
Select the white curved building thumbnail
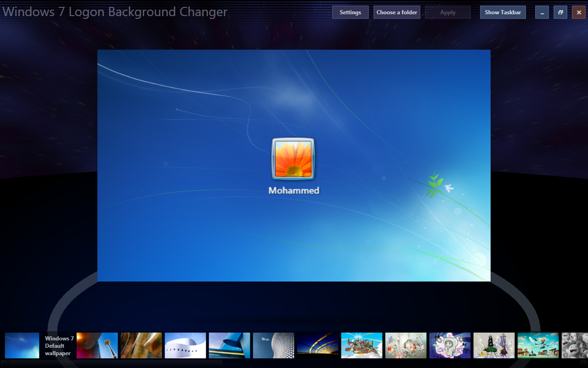pos(186,345)
